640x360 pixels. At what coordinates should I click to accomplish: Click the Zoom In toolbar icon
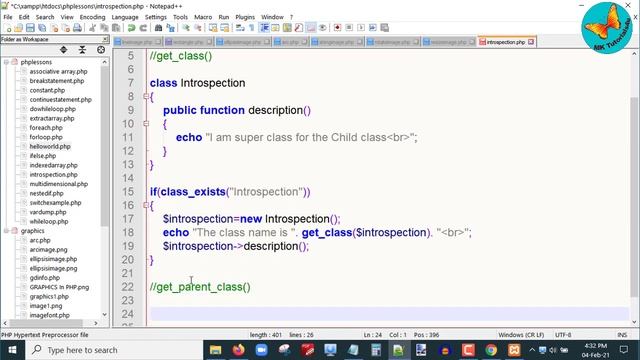tap(186, 28)
